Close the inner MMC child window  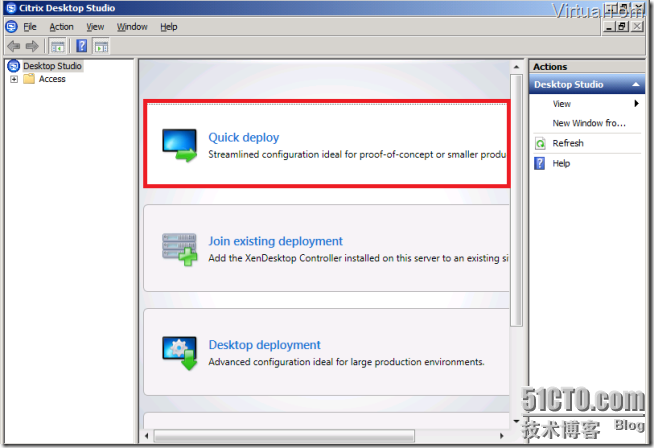tap(636, 27)
